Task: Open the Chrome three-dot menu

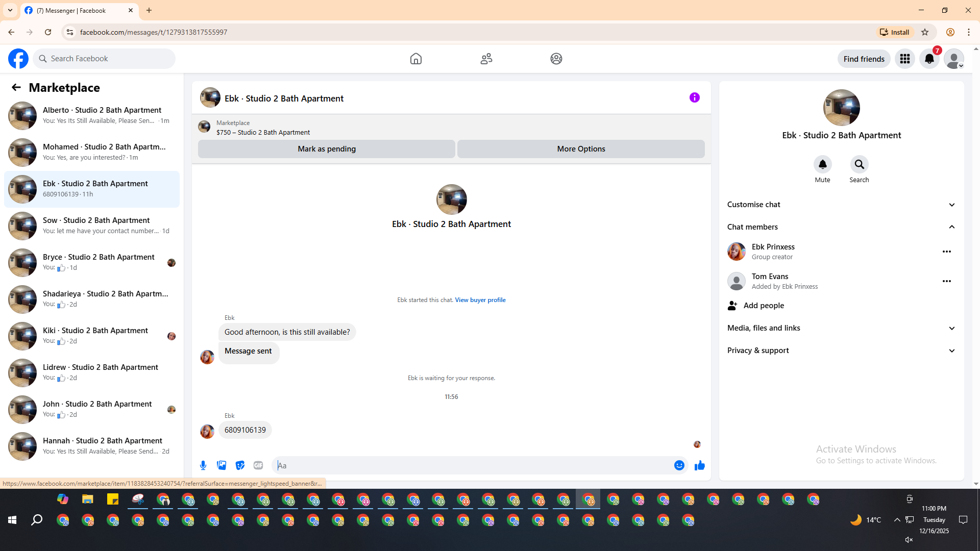Action: pos(969,32)
